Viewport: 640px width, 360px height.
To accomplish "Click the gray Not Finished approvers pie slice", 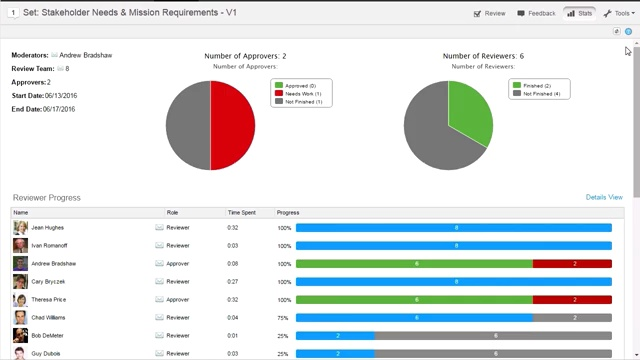I will point(188,125).
